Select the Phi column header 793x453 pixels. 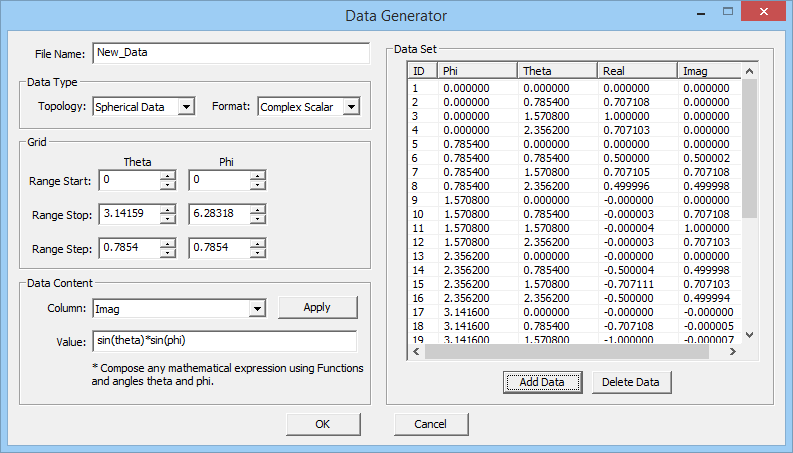pyautogui.click(x=477, y=71)
